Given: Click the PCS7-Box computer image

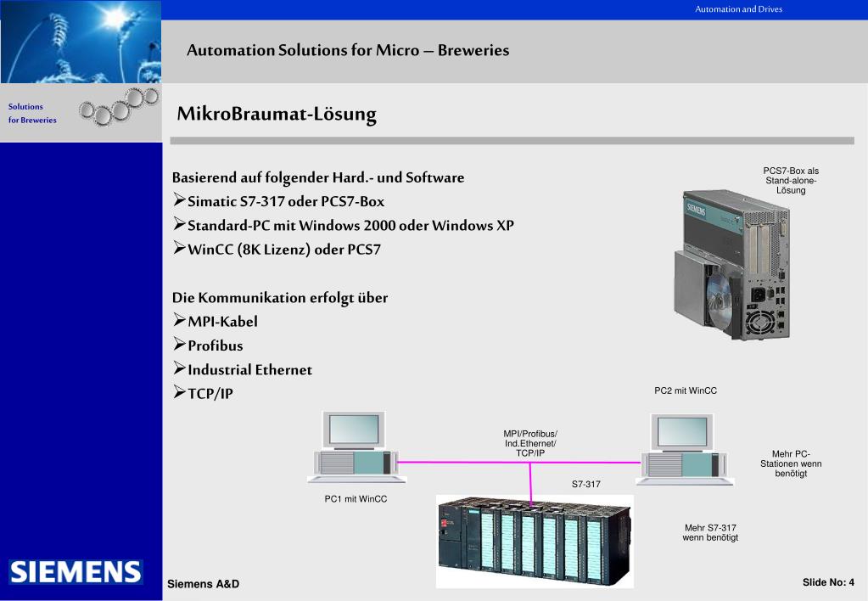Looking at the screenshot, I should coord(732,265).
